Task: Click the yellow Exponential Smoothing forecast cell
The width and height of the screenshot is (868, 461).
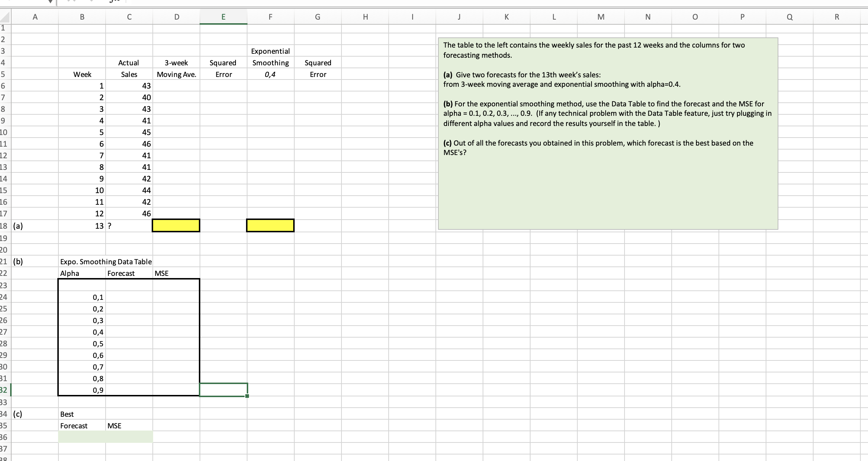Action: click(x=270, y=225)
